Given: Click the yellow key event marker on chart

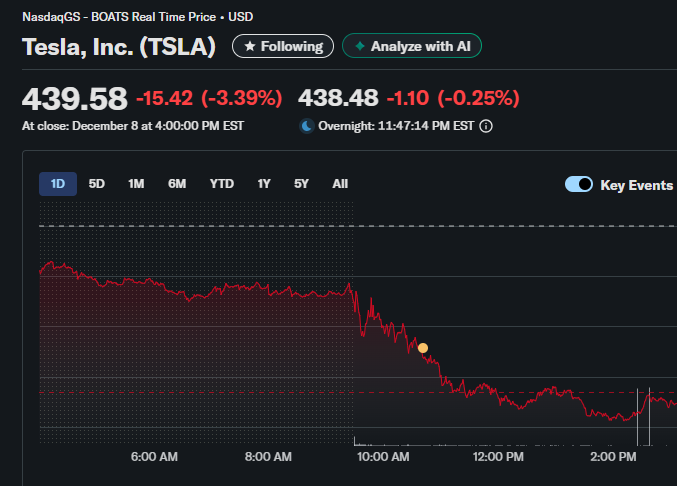Looking at the screenshot, I should (x=423, y=348).
